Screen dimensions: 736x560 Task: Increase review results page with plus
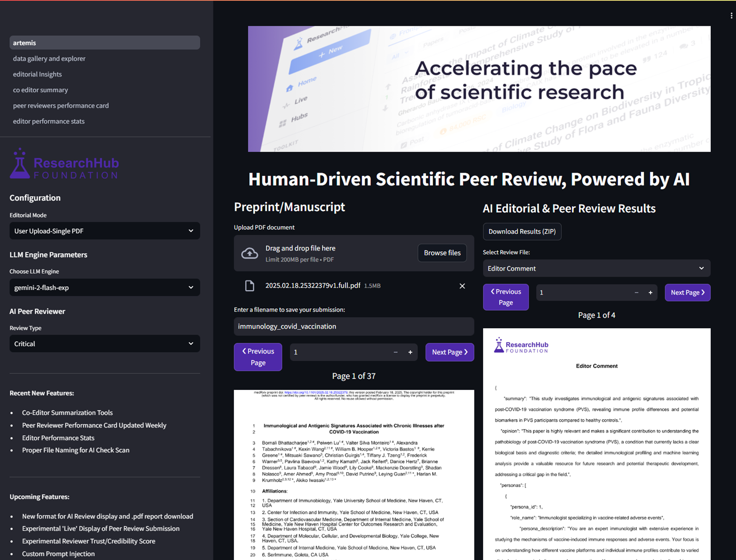pos(650,293)
